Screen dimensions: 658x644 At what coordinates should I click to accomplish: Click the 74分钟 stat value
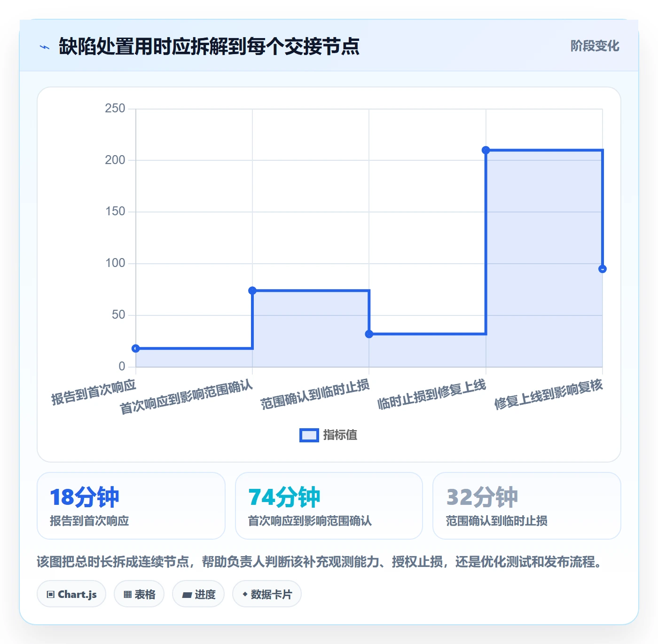[x=284, y=497]
